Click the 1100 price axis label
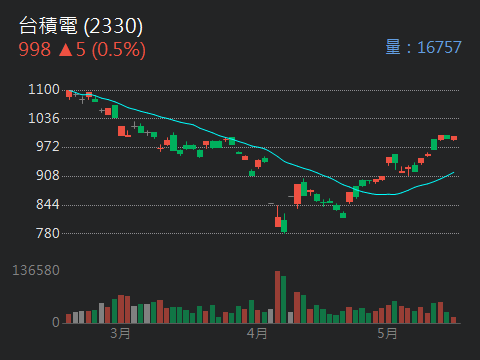The width and height of the screenshot is (480, 360). (44, 90)
